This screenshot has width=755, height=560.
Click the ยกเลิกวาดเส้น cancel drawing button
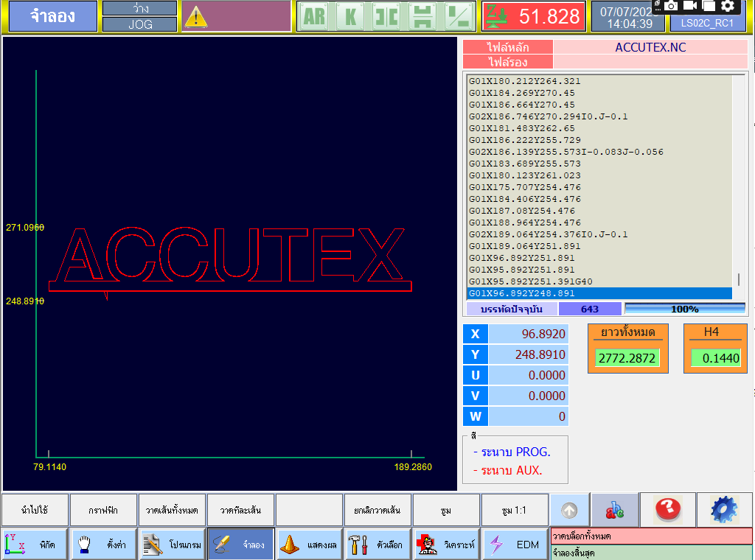tap(377, 510)
